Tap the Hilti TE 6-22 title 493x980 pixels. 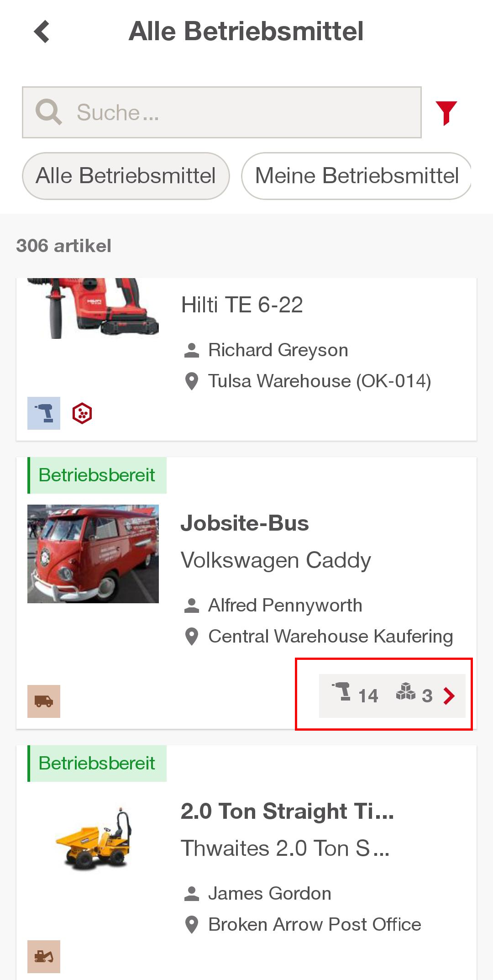[242, 305]
